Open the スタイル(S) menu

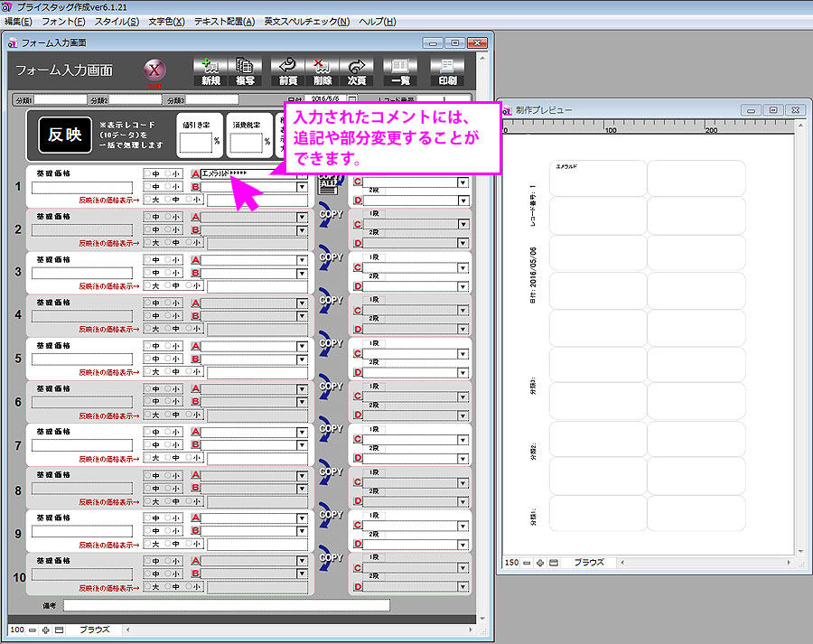click(x=117, y=21)
